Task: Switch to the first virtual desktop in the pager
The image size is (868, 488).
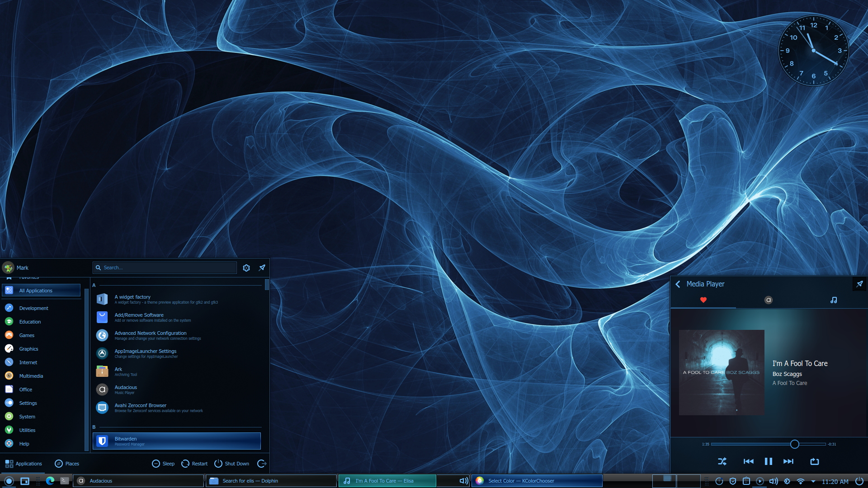Action: click(x=665, y=481)
